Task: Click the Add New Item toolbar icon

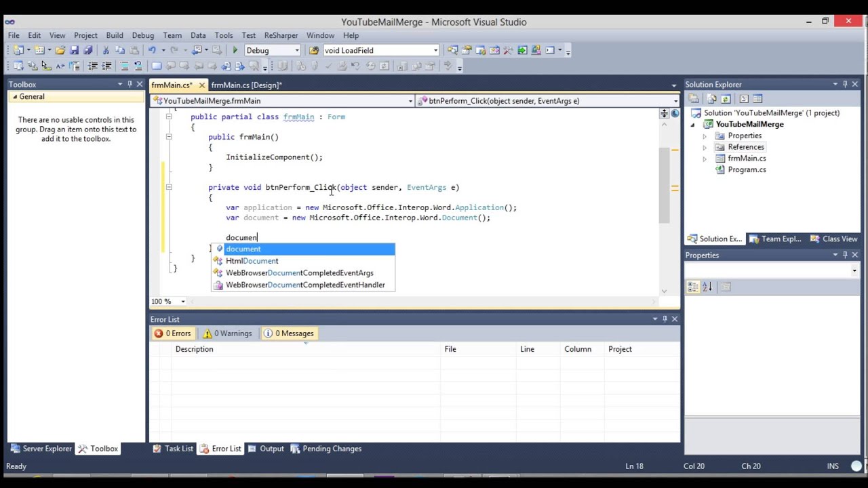Action: pos(40,50)
